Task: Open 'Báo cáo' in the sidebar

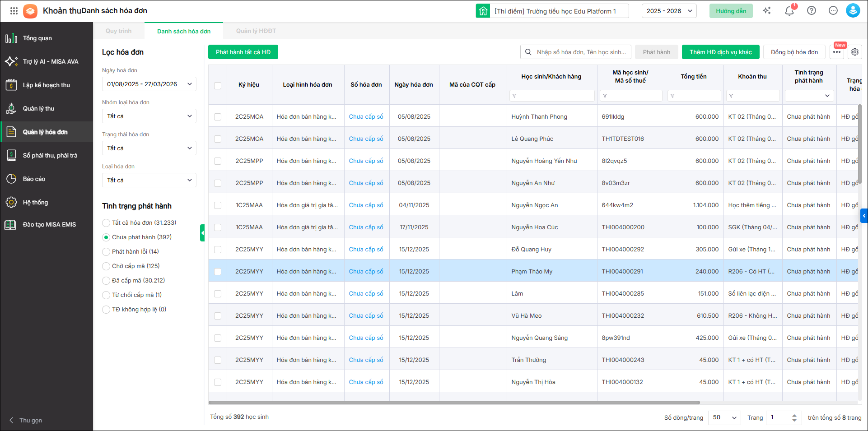Action: tap(34, 179)
